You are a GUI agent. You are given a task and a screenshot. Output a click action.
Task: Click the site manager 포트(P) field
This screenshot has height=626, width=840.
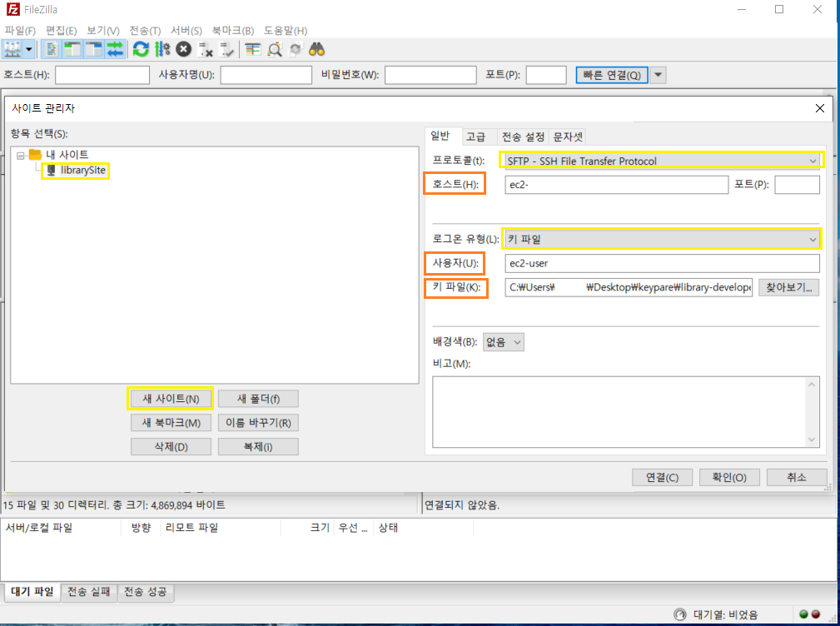pos(798,185)
